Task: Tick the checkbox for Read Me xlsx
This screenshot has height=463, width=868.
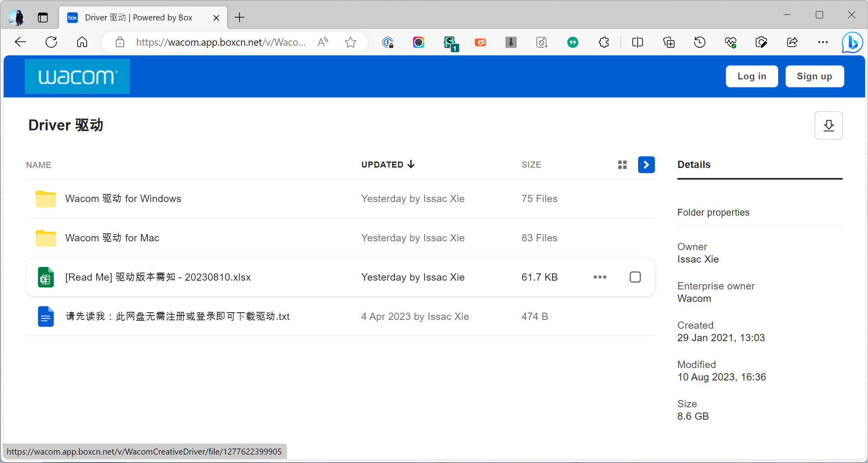Action: (635, 277)
